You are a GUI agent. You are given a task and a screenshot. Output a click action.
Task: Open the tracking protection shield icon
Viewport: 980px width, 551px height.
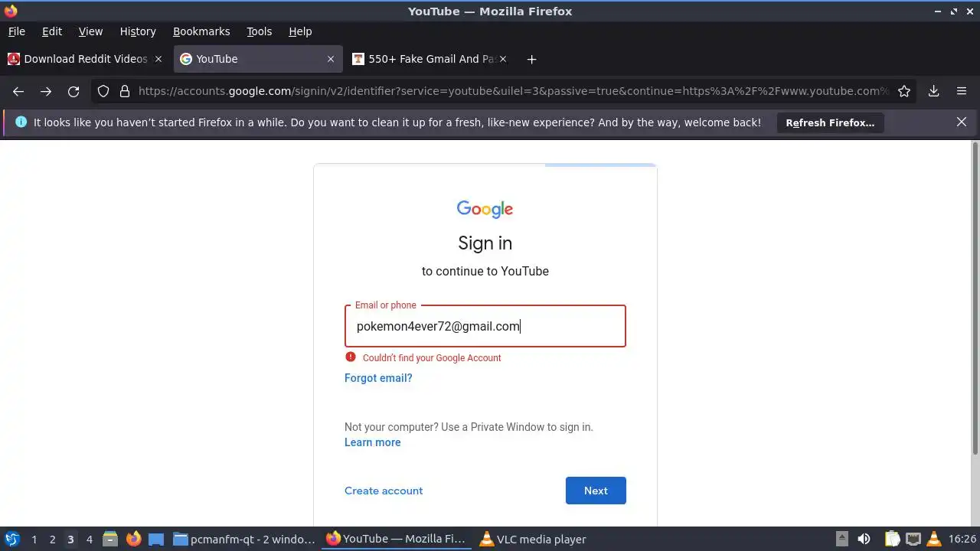click(103, 91)
